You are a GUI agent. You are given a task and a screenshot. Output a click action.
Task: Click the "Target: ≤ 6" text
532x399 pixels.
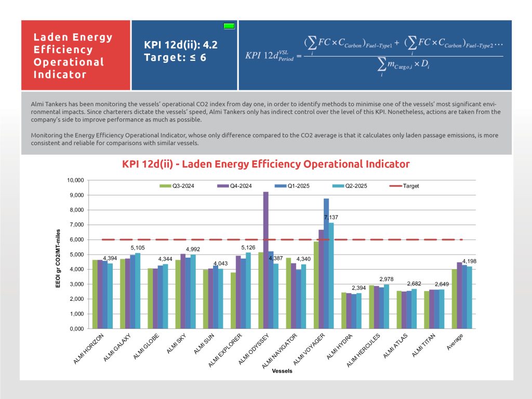click(175, 57)
